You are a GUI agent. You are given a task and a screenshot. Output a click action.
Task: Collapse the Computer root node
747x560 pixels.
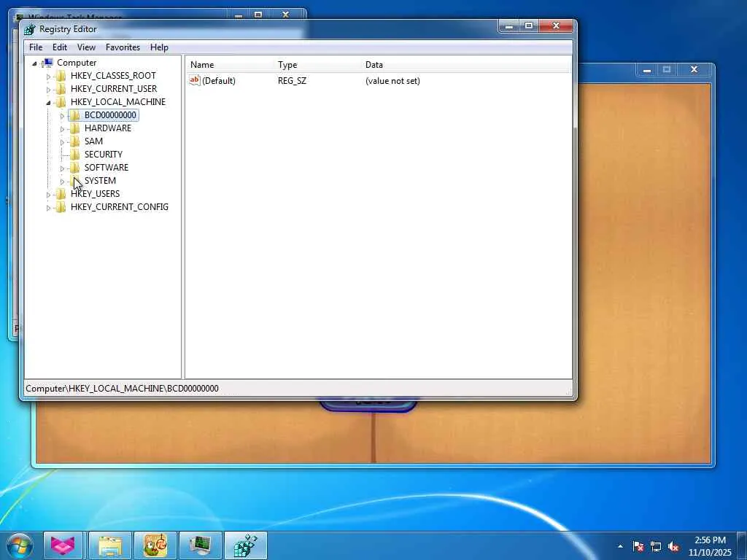(x=34, y=63)
